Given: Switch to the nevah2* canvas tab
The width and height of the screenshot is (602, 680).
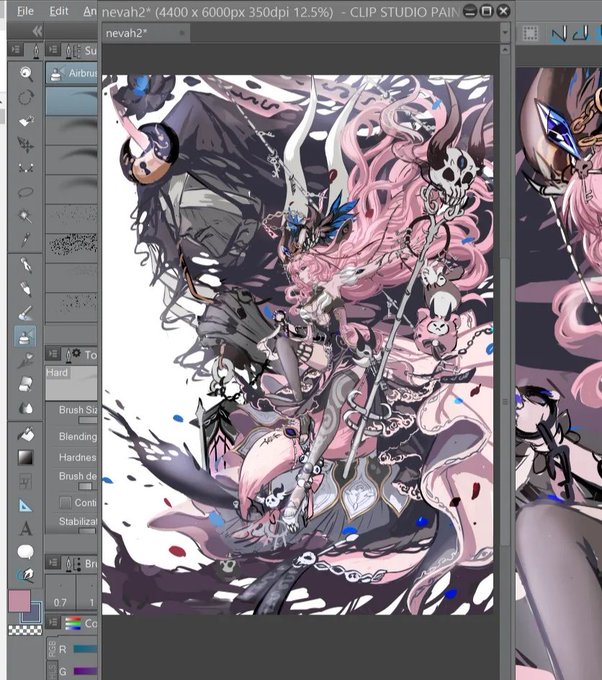Looking at the screenshot, I should coord(146,33).
